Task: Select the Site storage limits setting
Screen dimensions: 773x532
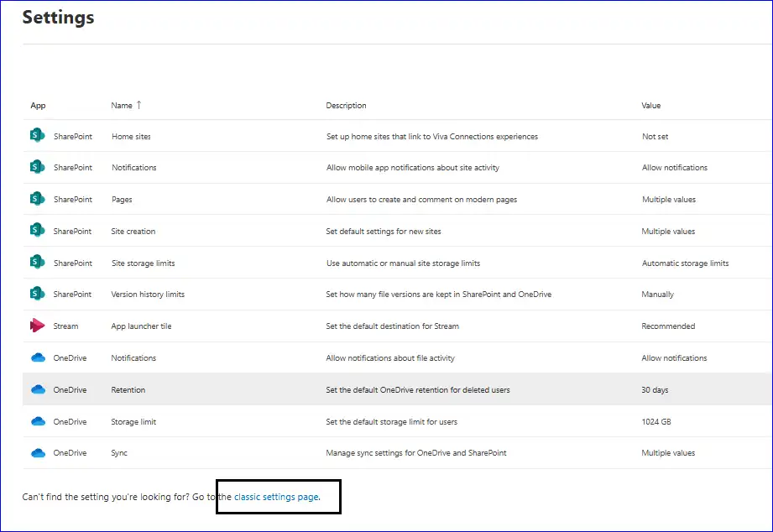Action: click(143, 263)
